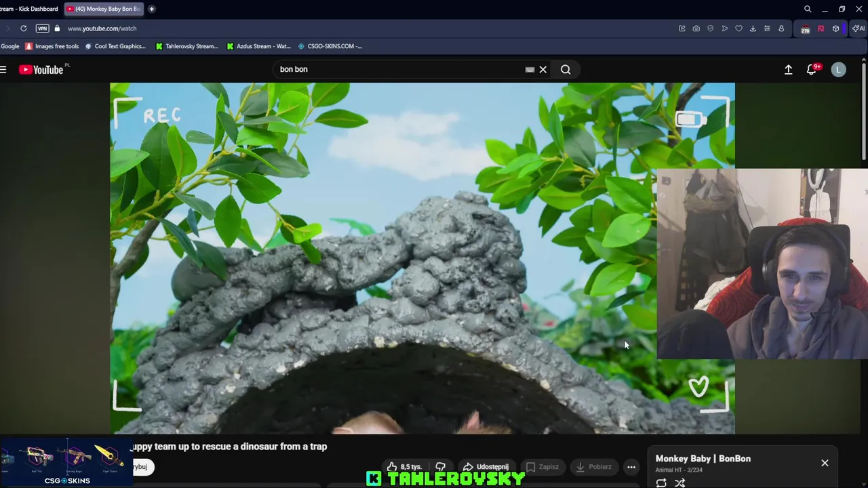Open the pink N extension icon
The image size is (868, 488).
click(x=821, y=28)
